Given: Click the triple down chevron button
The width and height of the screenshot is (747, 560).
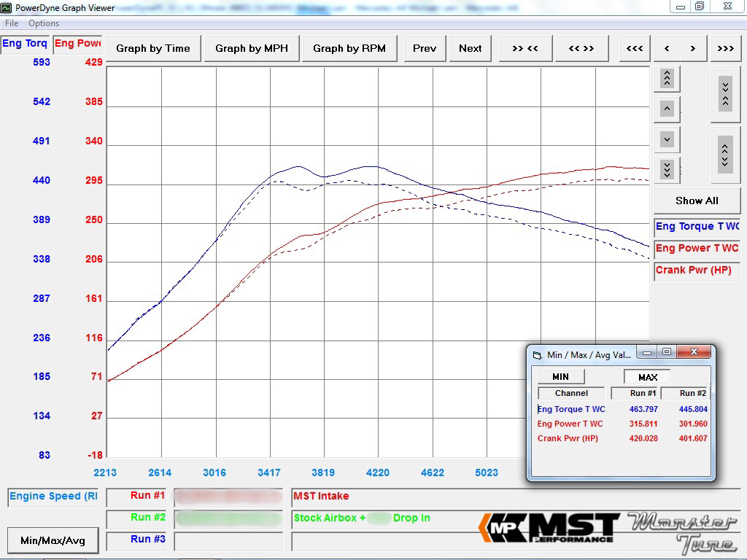Looking at the screenshot, I should [667, 169].
